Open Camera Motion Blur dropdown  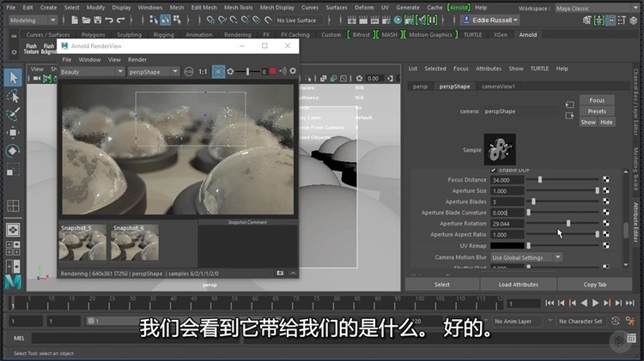(526, 257)
